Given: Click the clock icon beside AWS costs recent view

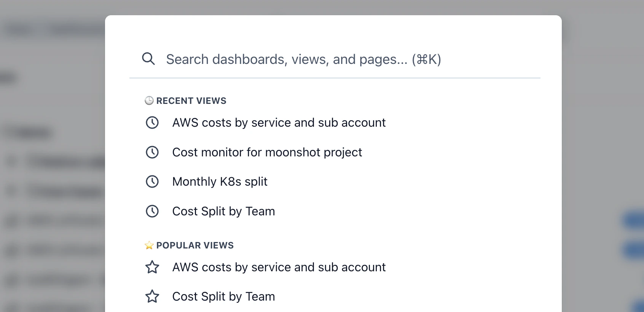Looking at the screenshot, I should pos(152,123).
